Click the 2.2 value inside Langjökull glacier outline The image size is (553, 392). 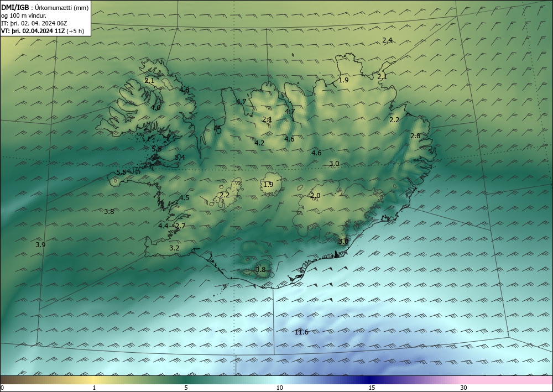point(225,195)
